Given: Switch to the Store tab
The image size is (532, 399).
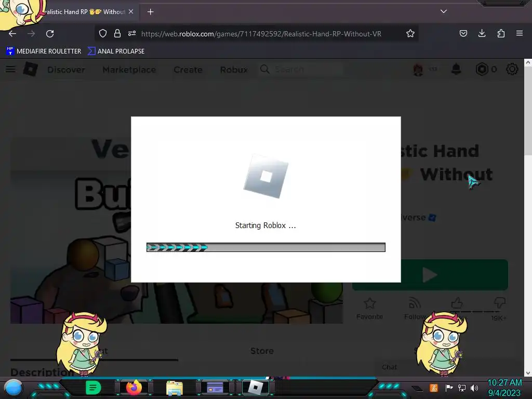Looking at the screenshot, I should coord(262,351).
